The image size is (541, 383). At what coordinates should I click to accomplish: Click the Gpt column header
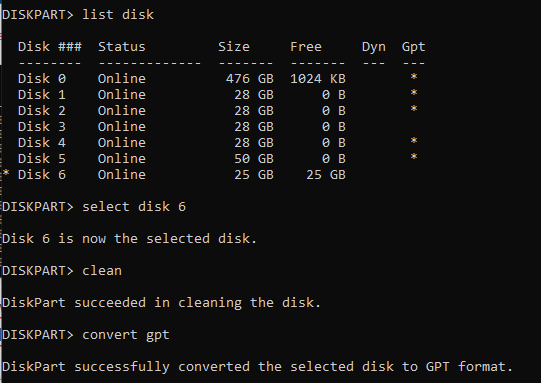[x=414, y=47]
